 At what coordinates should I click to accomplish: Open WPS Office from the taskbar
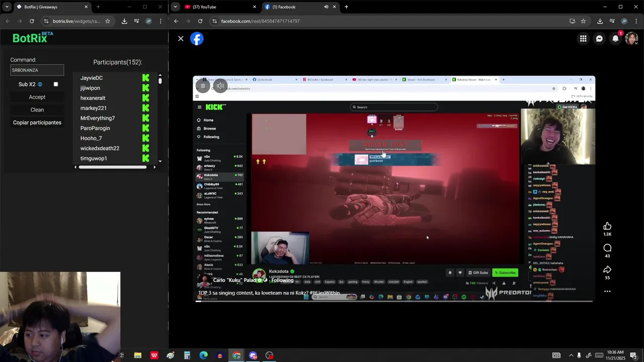pos(154,355)
